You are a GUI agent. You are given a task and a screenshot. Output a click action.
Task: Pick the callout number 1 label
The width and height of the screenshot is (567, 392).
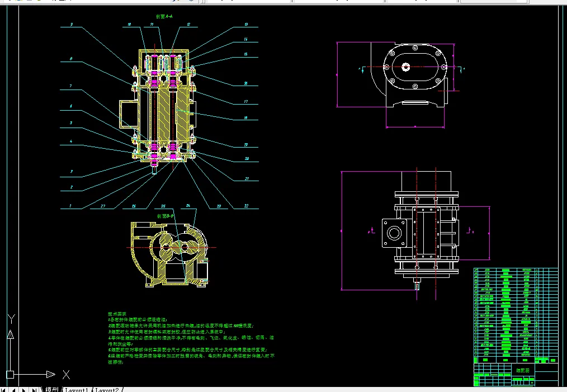coord(70,206)
